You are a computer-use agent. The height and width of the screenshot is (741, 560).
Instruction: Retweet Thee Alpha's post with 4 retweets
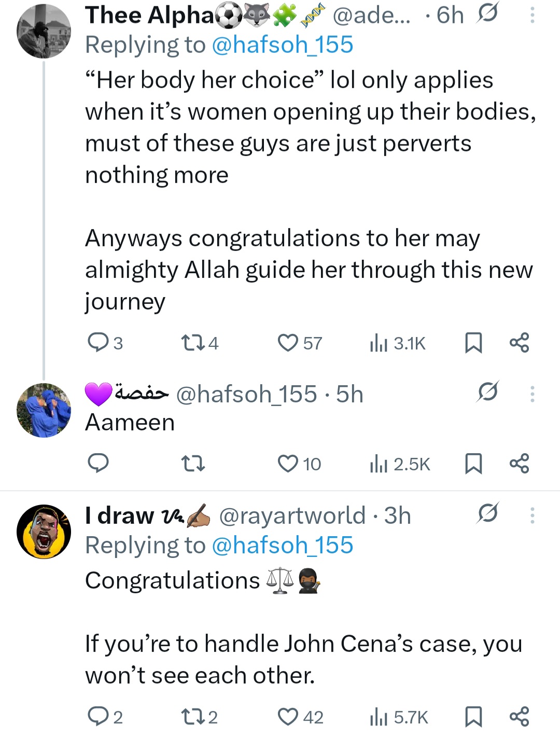[192, 343]
